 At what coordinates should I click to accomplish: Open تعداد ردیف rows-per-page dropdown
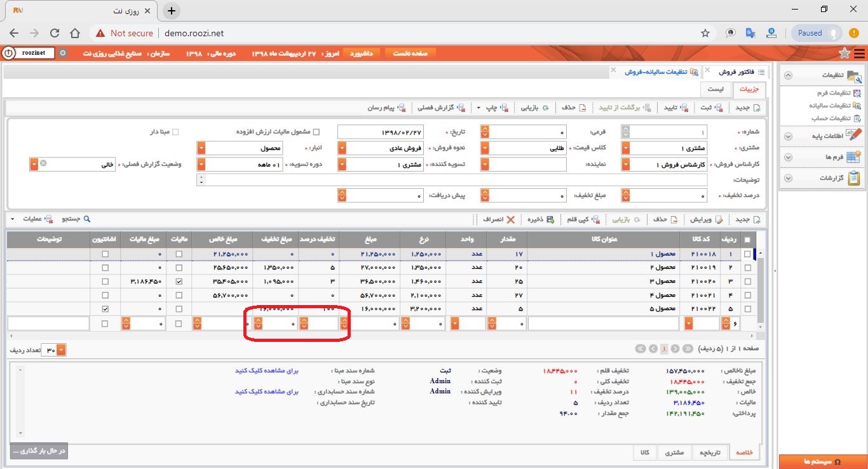61,350
